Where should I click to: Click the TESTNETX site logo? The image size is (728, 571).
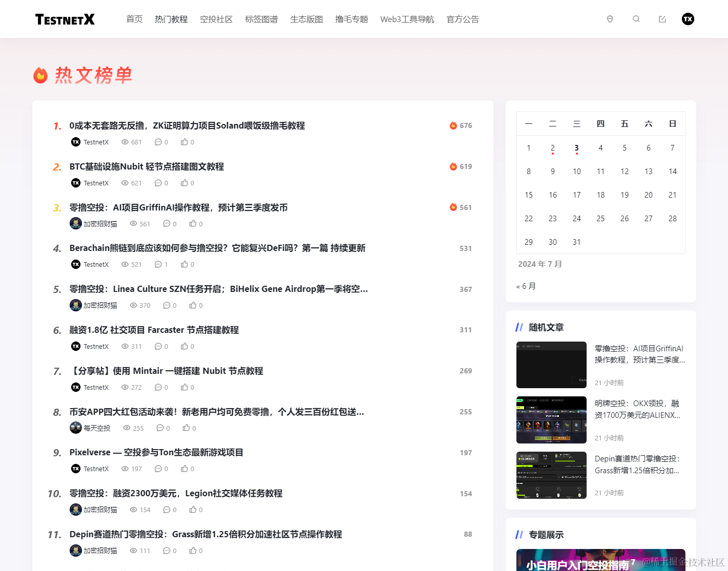(65, 19)
